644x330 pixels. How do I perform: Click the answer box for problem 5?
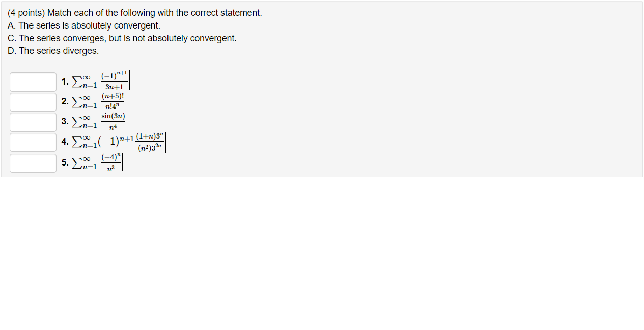33,162
